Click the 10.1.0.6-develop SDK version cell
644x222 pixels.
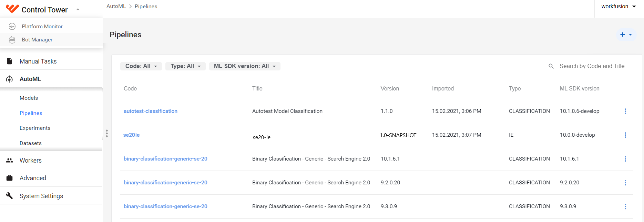tap(580, 111)
